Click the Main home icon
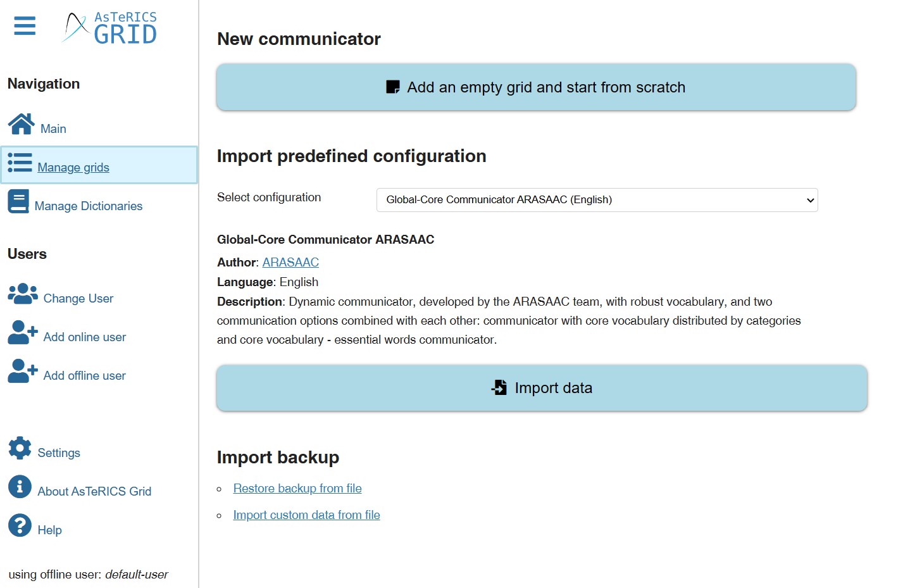This screenshot has height=588, width=922. [x=21, y=124]
